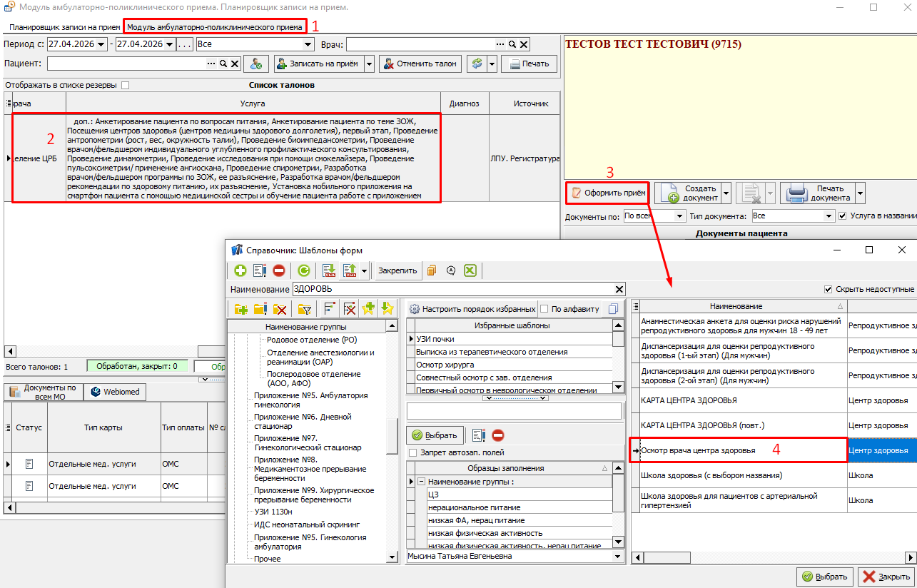
Task: Switch to Планировщик записи на прием tab
Action: coord(64,26)
